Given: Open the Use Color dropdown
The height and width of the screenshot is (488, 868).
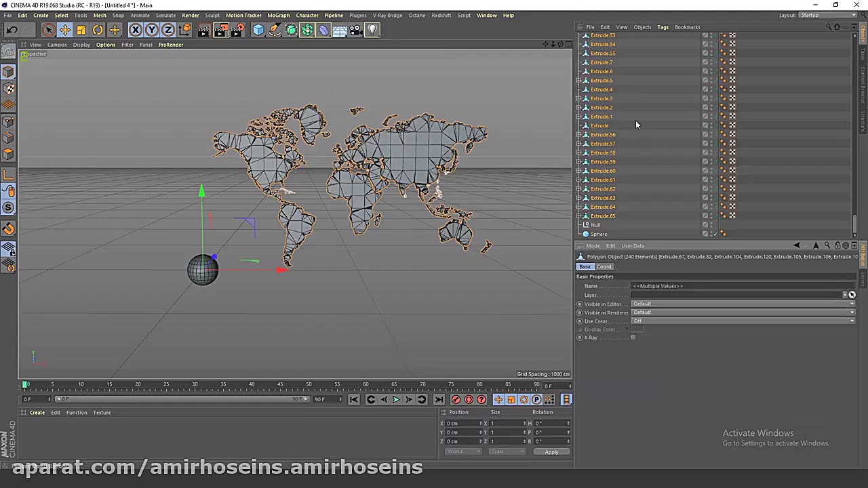Looking at the screenshot, I should 743,321.
